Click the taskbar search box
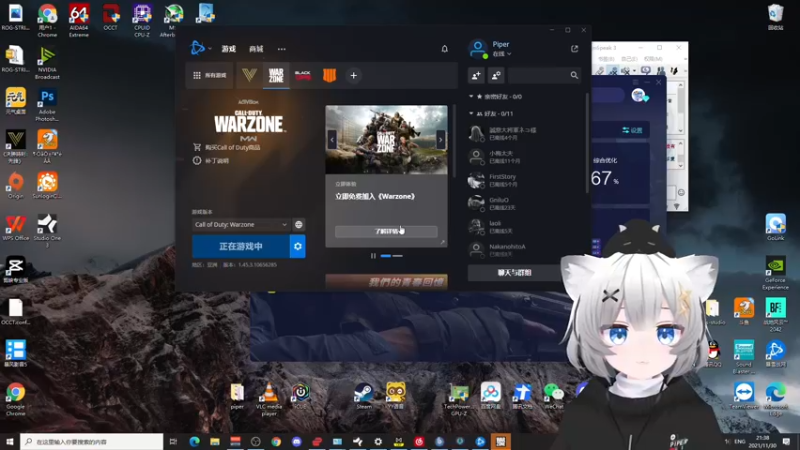The width and height of the screenshot is (800, 450). point(92,441)
